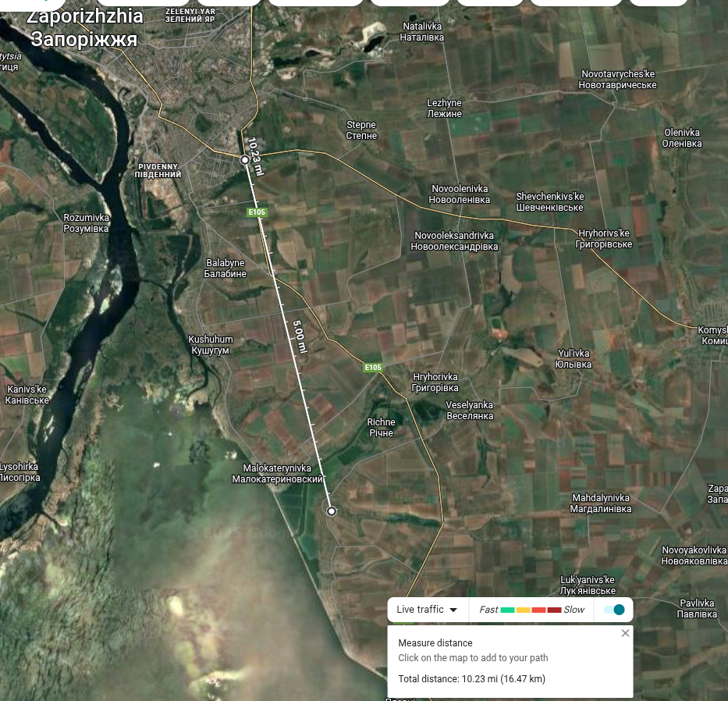728x701 pixels.
Task: Click the Novoyakovlivka village label
Action: click(x=694, y=556)
